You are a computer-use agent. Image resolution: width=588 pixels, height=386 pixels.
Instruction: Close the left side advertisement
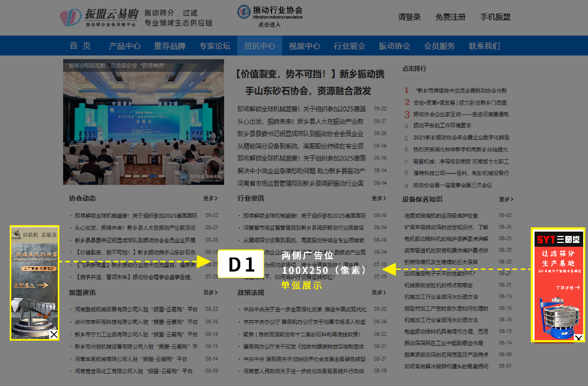[x=54, y=335]
